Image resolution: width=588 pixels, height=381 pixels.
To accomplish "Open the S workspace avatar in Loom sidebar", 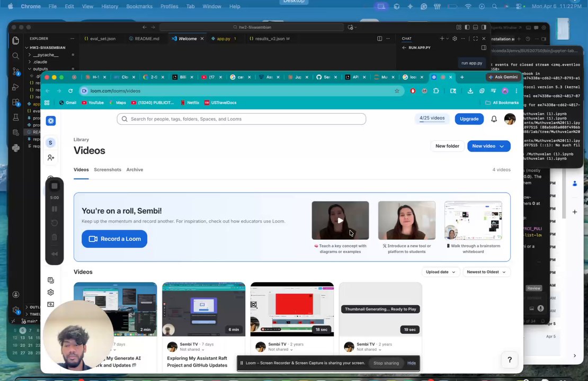I will pos(51,143).
